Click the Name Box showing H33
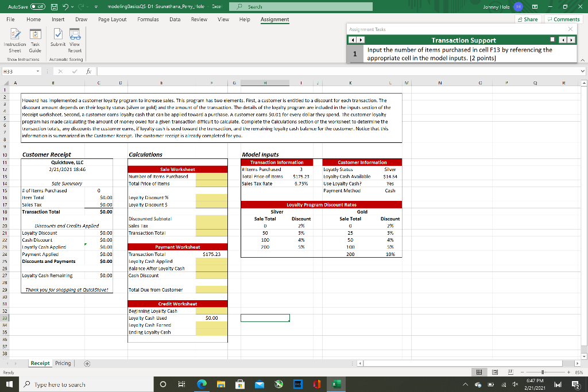 tap(19, 71)
